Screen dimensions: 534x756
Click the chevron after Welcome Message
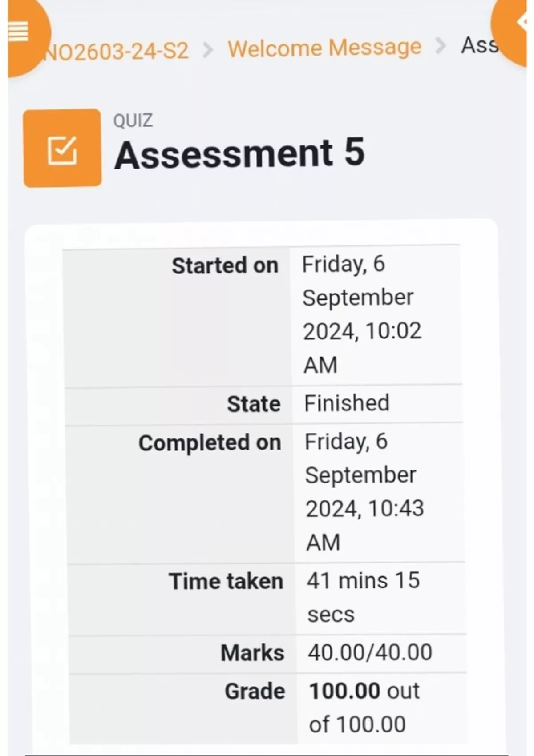pyautogui.click(x=441, y=46)
